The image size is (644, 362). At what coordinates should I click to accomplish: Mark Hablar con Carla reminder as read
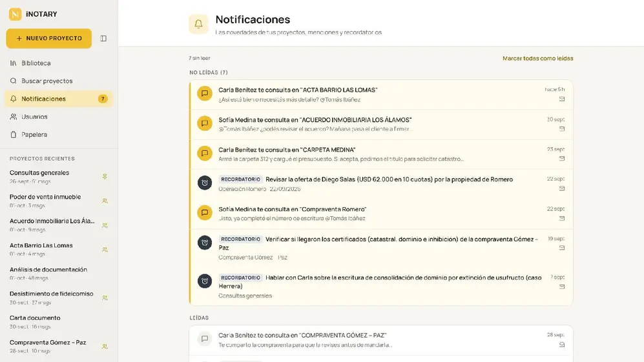[562, 287]
